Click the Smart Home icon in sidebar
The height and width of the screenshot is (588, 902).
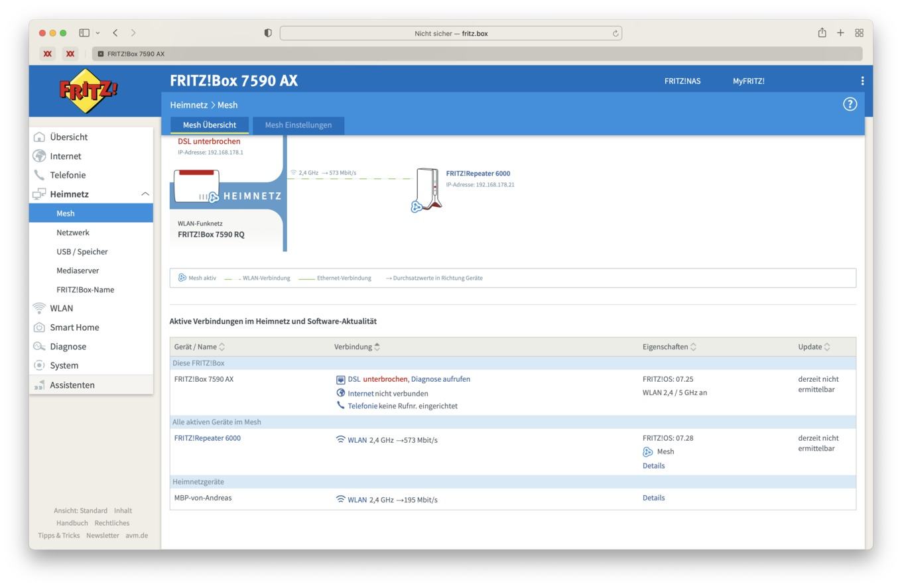(x=39, y=327)
